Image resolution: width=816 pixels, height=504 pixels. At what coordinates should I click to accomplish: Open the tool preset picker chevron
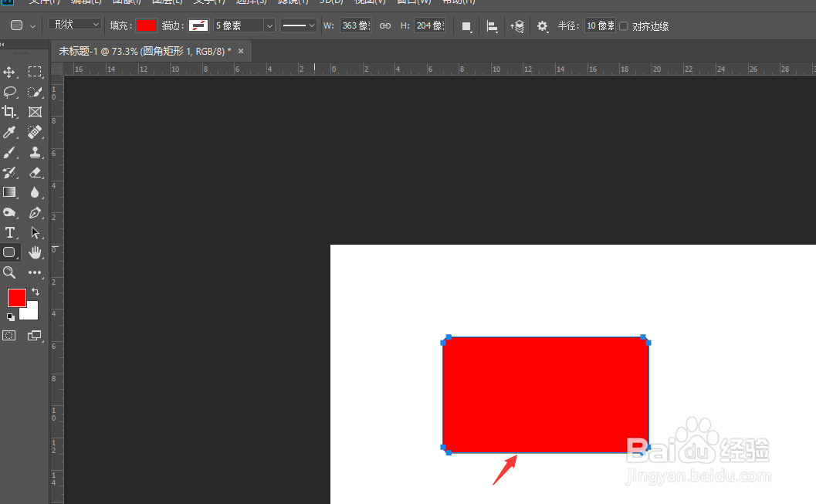(x=32, y=26)
